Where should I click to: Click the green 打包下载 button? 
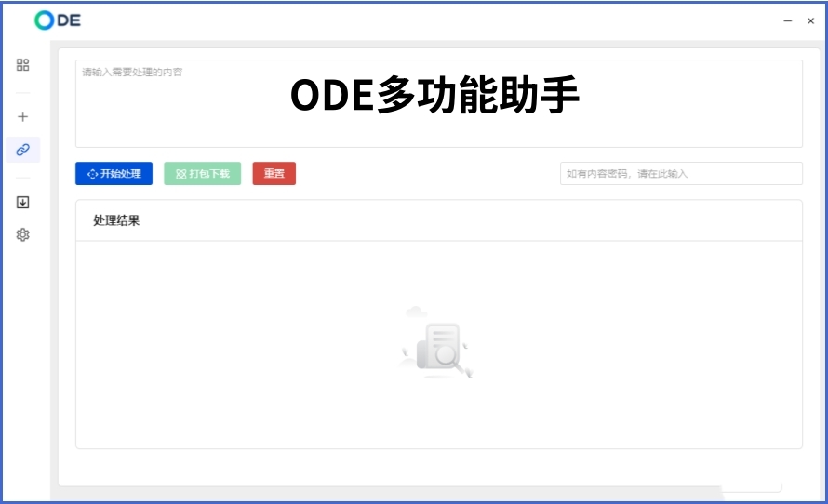point(202,174)
